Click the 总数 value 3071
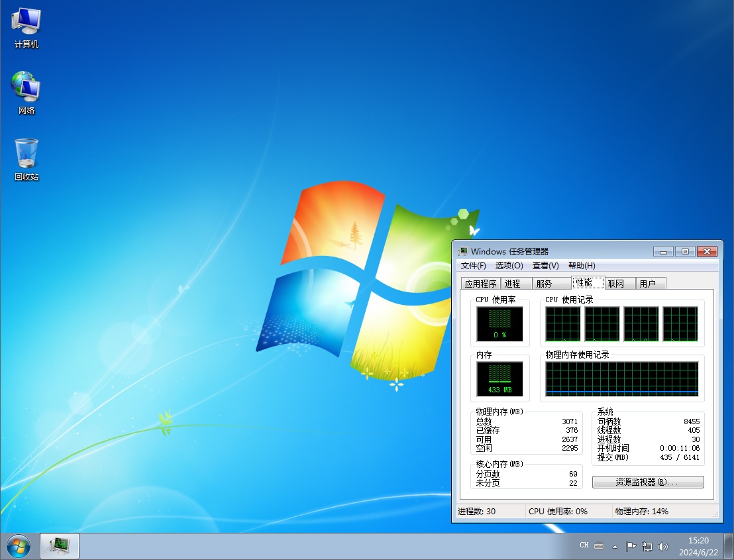This screenshot has height=560, width=734. click(570, 421)
